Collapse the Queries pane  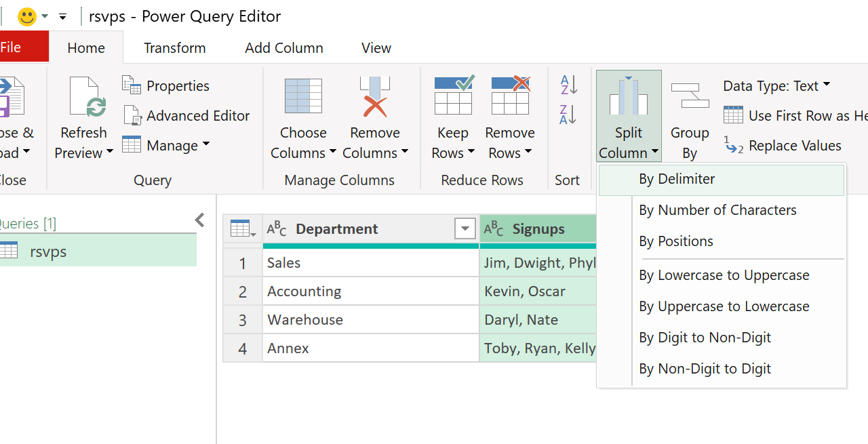point(199,220)
